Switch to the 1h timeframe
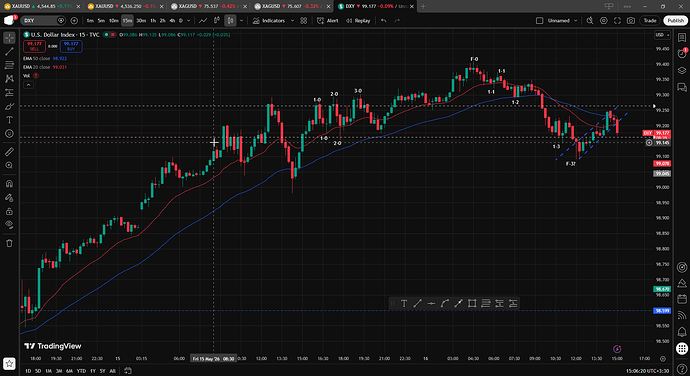Image resolution: width=690 pixels, height=376 pixels. (x=153, y=21)
